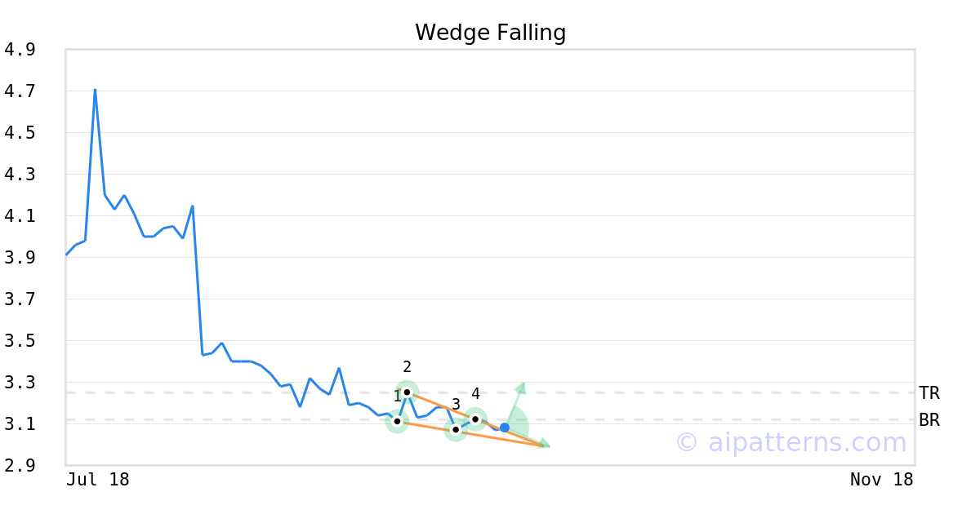Click the Nov 18 date label
The width and height of the screenshot is (980, 514).
(x=881, y=480)
